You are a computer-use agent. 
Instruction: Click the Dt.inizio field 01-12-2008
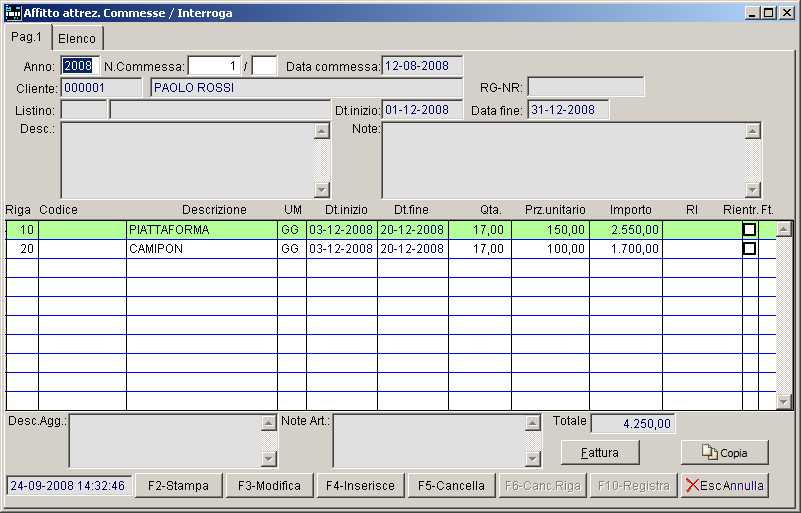[422, 110]
